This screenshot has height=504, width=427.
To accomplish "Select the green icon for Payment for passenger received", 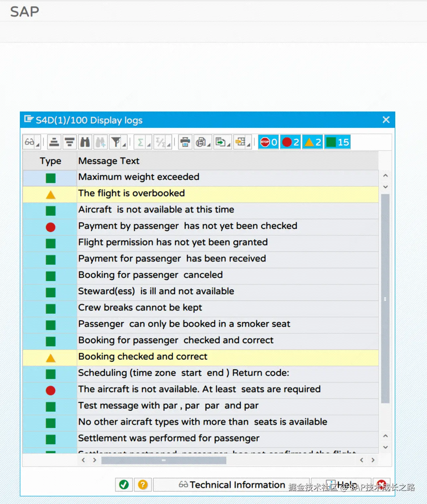I will tap(51, 260).
